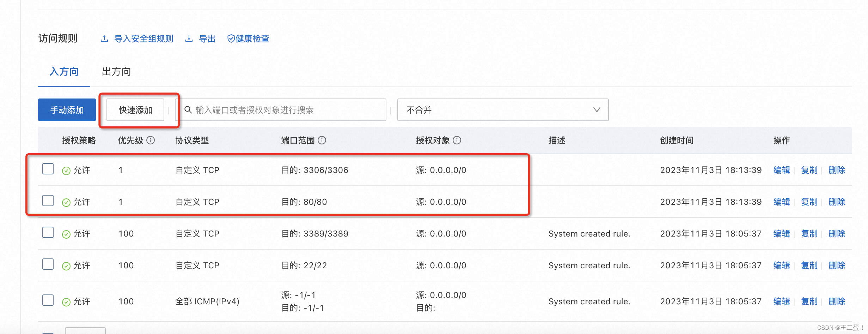Copy the 22/22 rule
868x334 pixels.
[809, 266]
